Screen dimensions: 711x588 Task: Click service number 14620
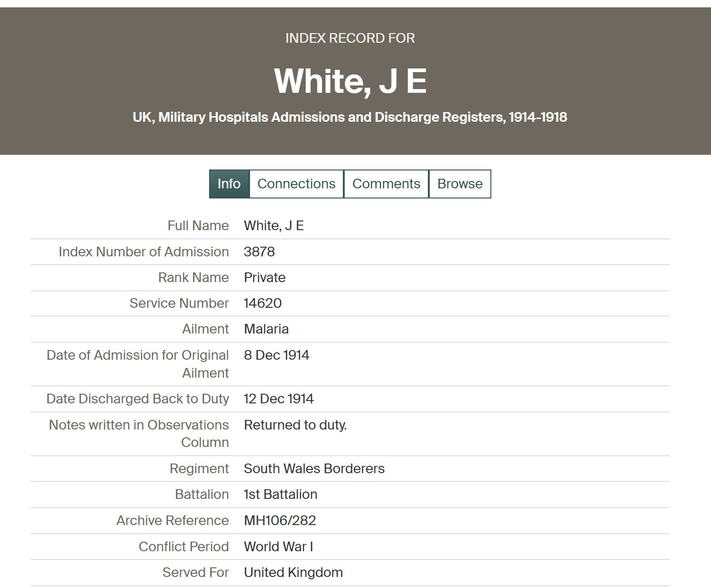(x=262, y=303)
